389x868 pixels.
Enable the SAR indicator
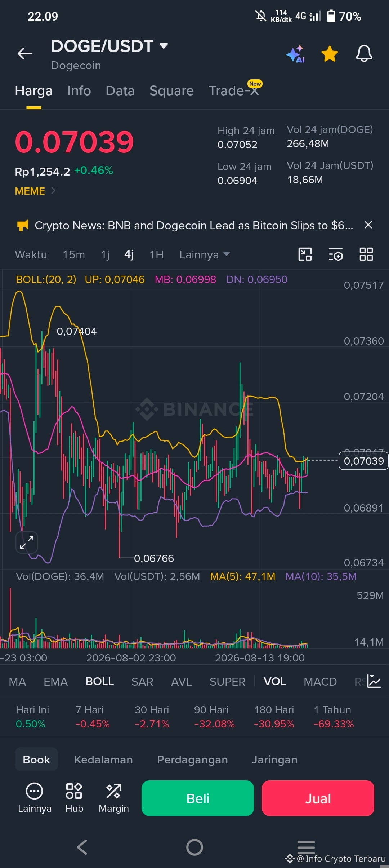[x=142, y=682]
